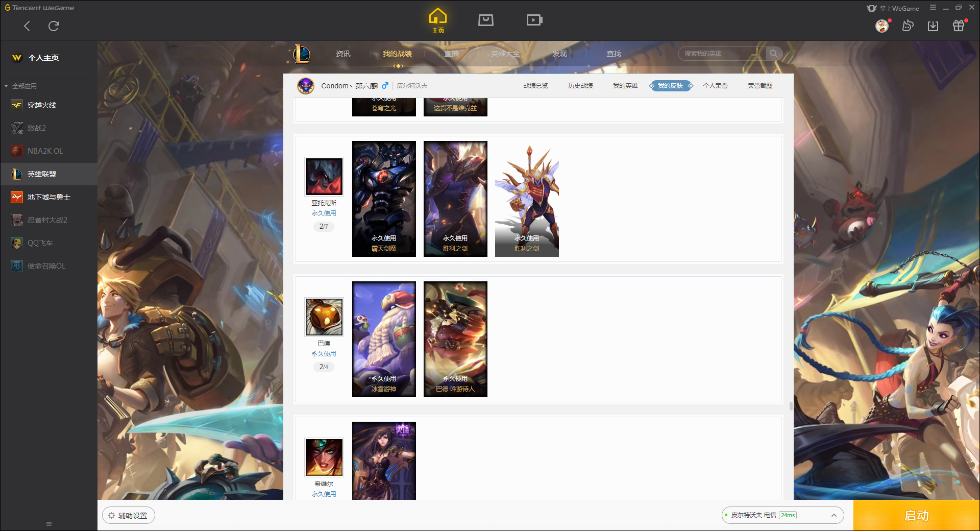Open 个人主页 personal home
980x531 pixels.
tap(36, 58)
